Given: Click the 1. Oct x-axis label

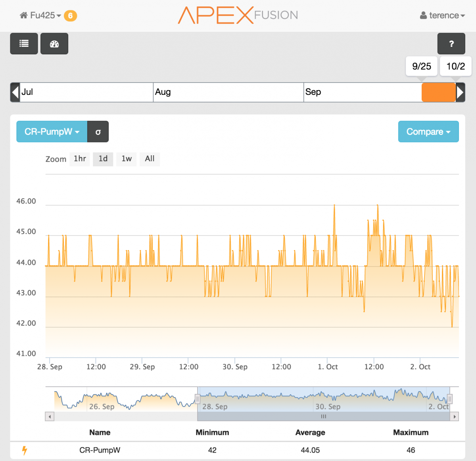Looking at the screenshot, I should coord(328,367).
